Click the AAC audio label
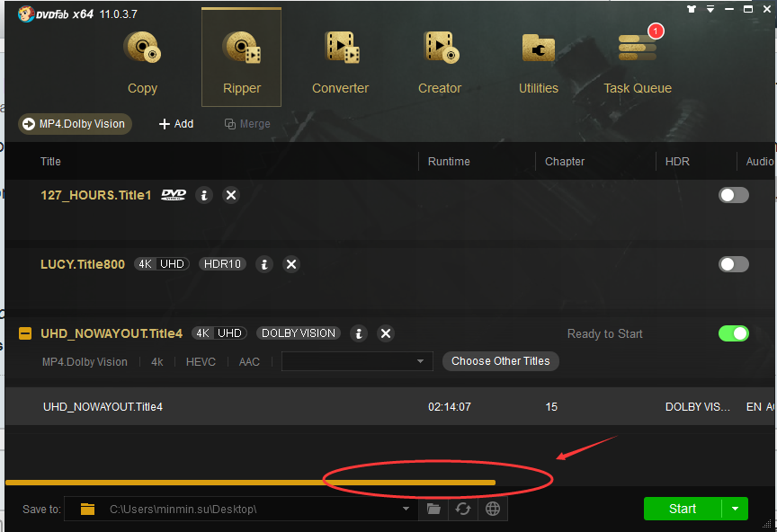Viewport: 777px width, 532px height. pos(249,362)
